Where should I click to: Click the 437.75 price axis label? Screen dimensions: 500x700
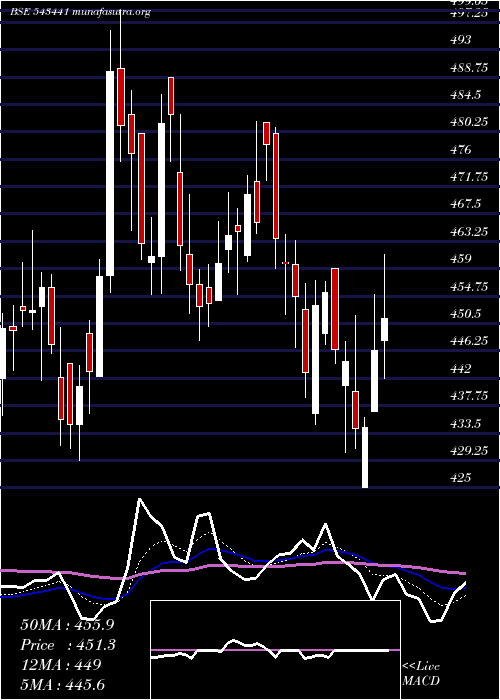[x=469, y=396]
